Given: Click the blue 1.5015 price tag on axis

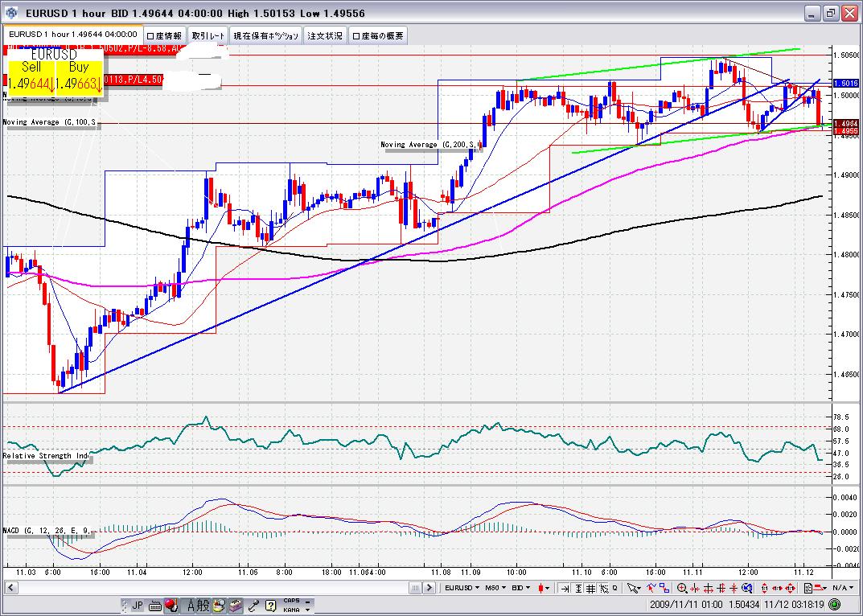Looking at the screenshot, I should click(846, 84).
